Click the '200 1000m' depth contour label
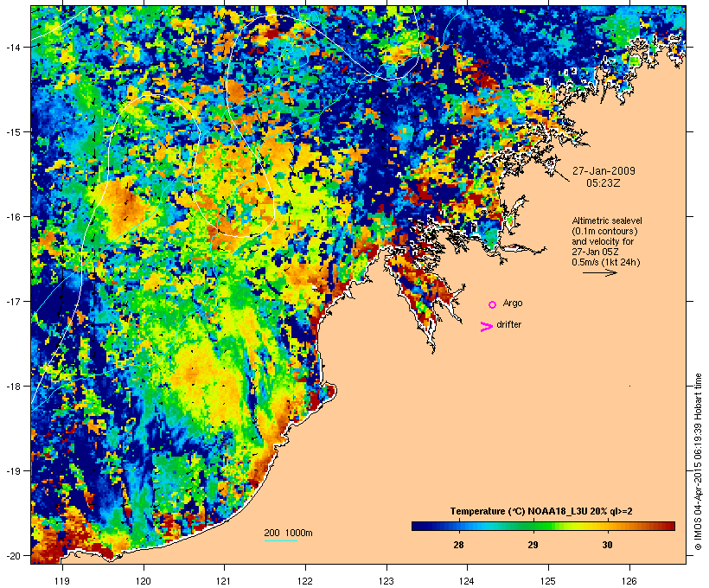709x588 pixels. [288, 533]
